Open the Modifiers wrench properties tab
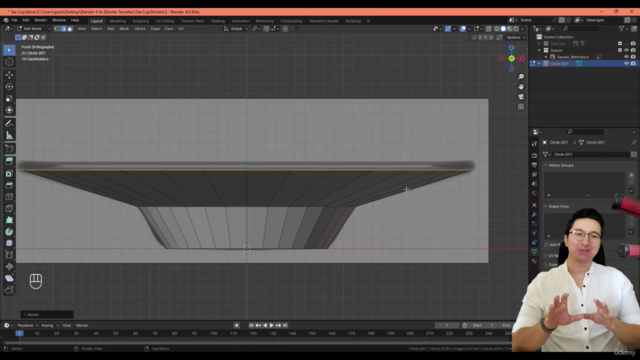This screenshot has height=360, width=640. pos(534,214)
